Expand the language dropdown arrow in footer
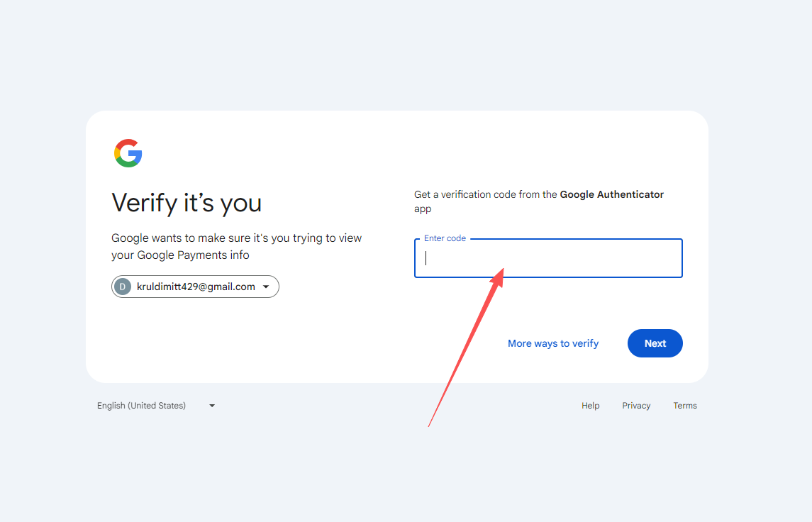The image size is (812, 522). pyautogui.click(x=212, y=406)
